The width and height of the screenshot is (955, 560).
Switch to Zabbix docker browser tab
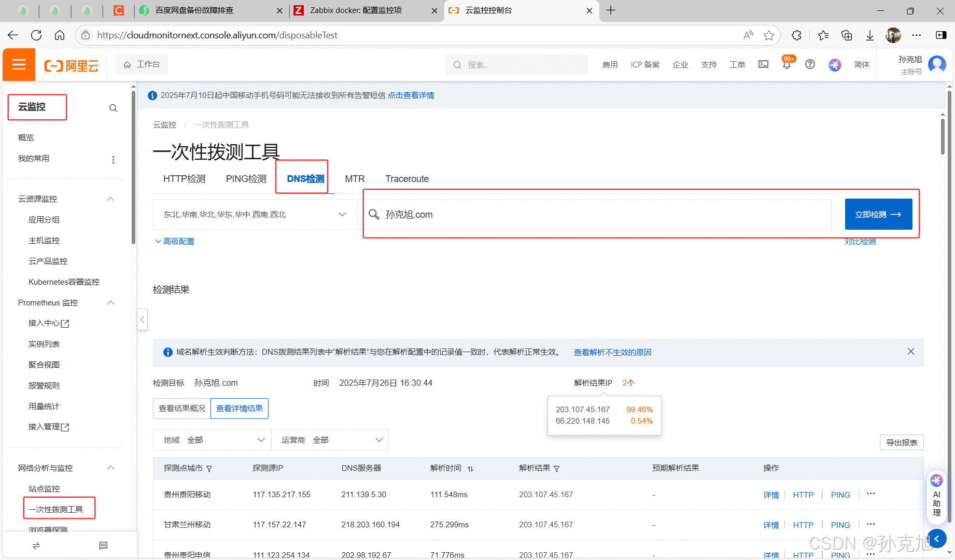pyautogui.click(x=366, y=10)
